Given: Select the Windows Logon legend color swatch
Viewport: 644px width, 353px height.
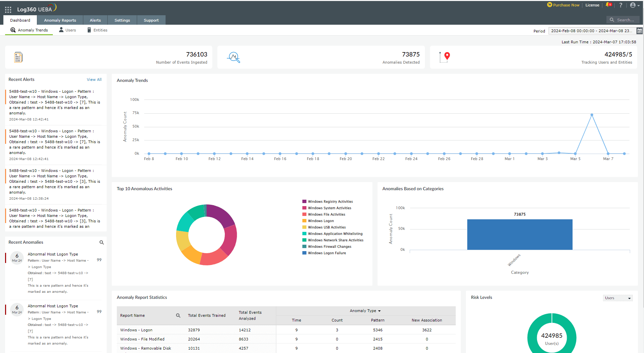Looking at the screenshot, I should [x=304, y=221].
